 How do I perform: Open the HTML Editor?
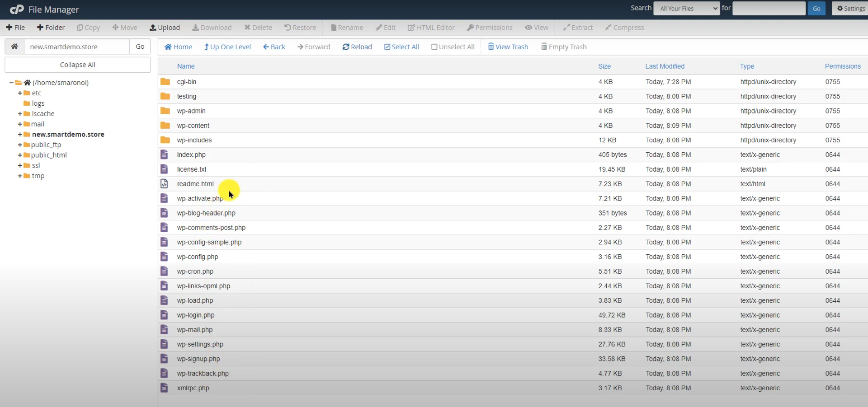tap(431, 27)
